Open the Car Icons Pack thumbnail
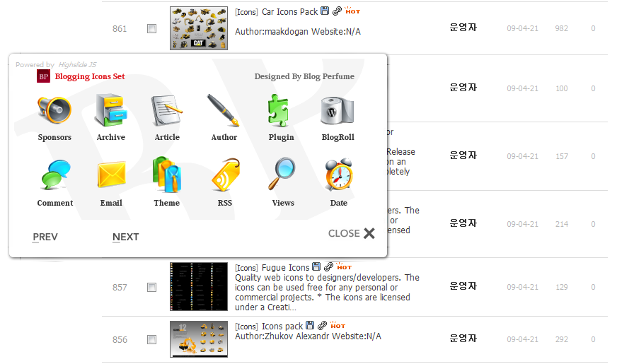The height and width of the screenshot is (364, 617). point(199,28)
